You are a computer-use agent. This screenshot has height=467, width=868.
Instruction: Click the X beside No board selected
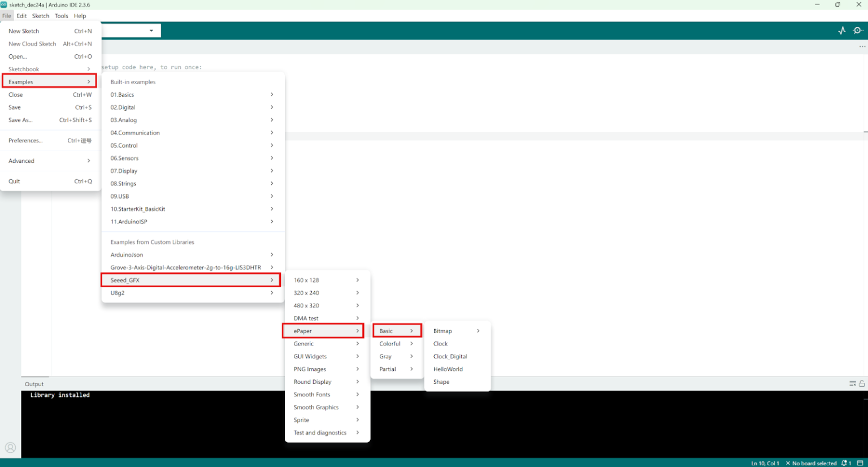coord(788,463)
